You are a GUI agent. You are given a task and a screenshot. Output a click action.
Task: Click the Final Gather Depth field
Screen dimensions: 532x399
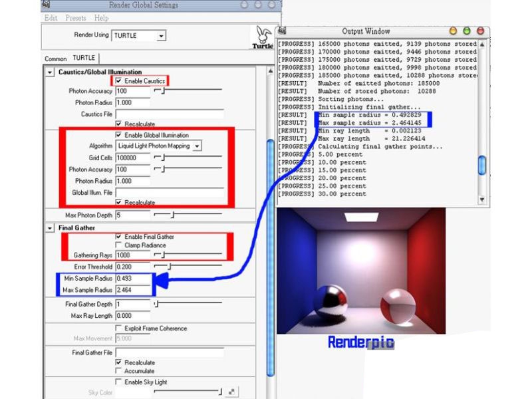pyautogui.click(x=132, y=304)
